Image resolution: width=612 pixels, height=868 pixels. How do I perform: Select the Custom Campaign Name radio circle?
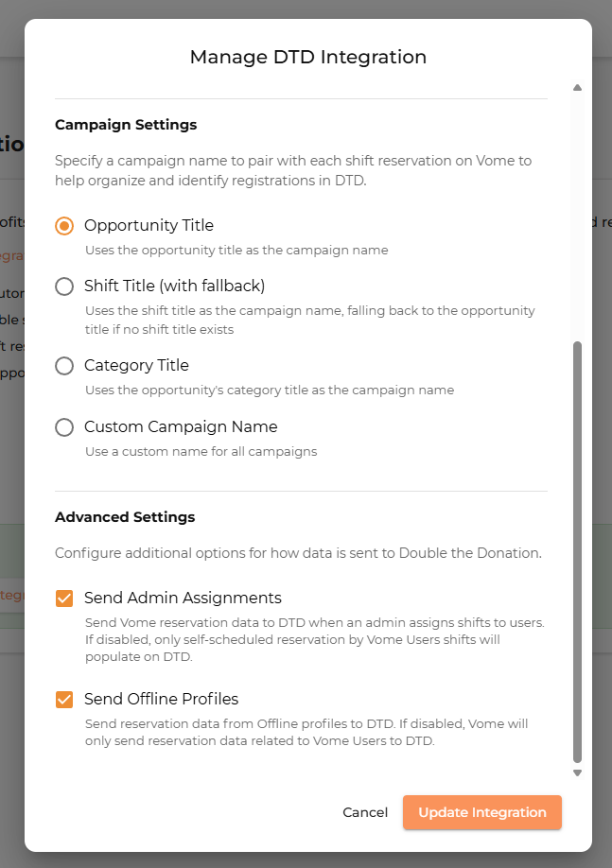click(x=64, y=427)
